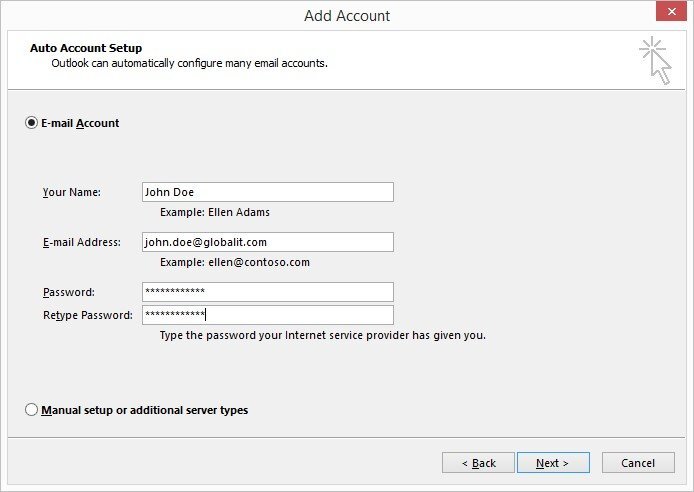This screenshot has width=694, height=492.
Task: Click the ellen@contoso.com example text
Action: coord(235,262)
